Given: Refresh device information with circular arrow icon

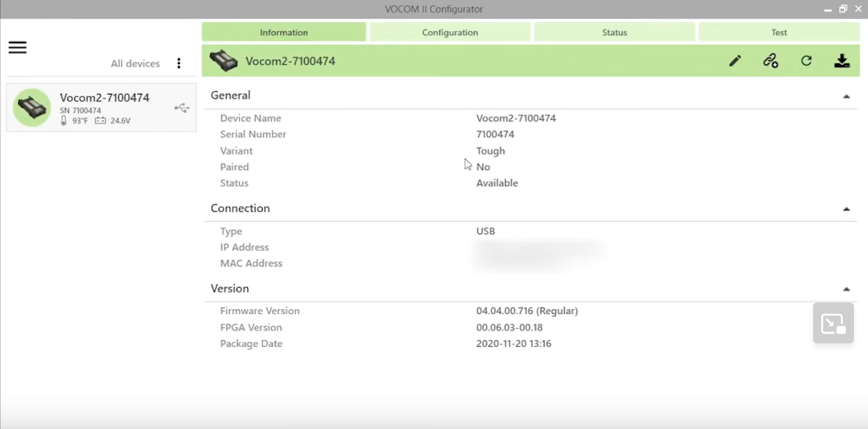Looking at the screenshot, I should point(806,61).
